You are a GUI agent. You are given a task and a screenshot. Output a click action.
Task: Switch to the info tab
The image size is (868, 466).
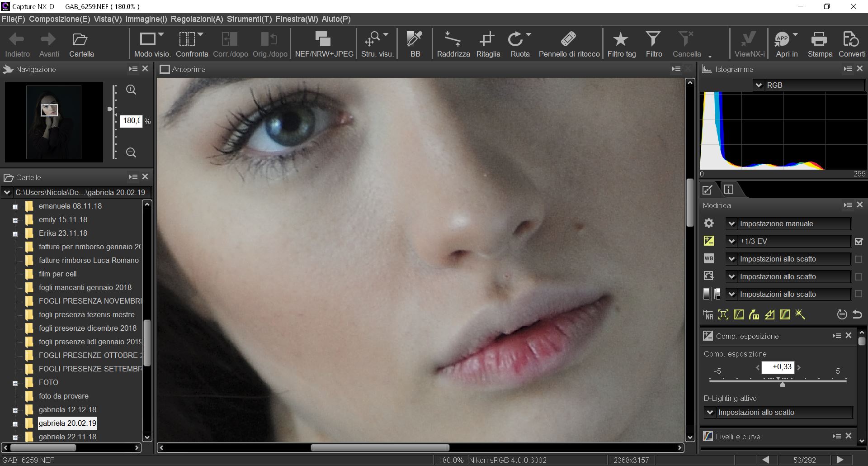729,189
